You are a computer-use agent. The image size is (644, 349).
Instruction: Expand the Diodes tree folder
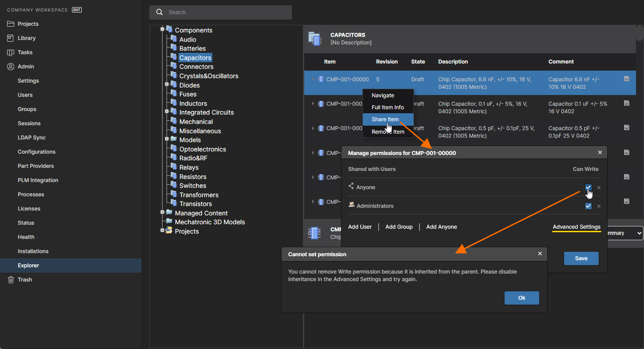tap(167, 84)
